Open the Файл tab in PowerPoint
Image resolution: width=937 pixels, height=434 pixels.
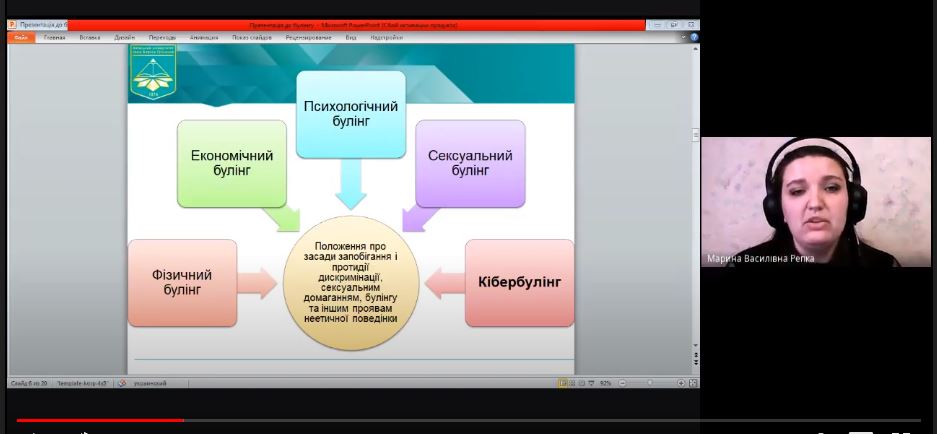point(21,37)
